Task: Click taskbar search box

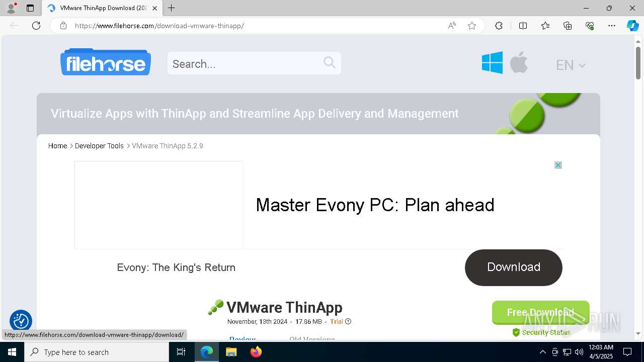Action: (x=97, y=352)
